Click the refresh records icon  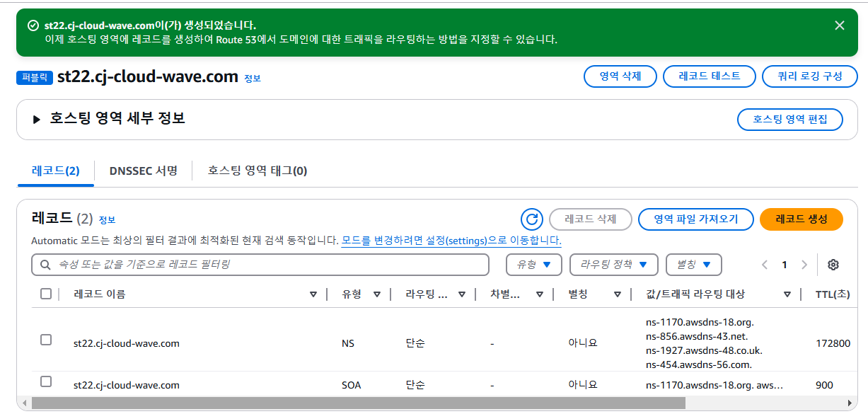click(531, 219)
